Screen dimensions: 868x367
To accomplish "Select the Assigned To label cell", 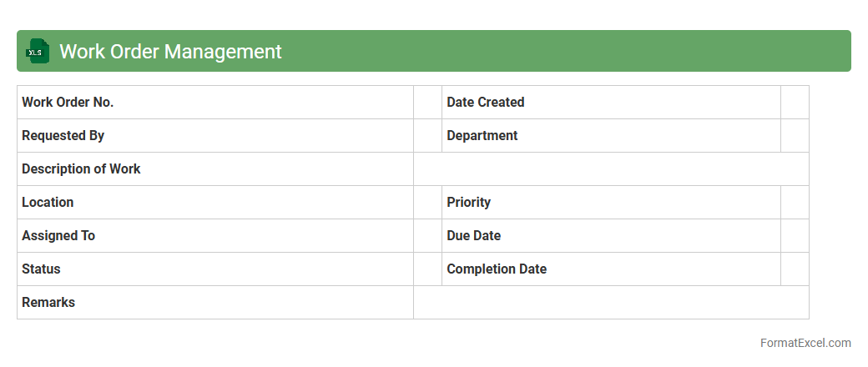I will (x=214, y=235).
